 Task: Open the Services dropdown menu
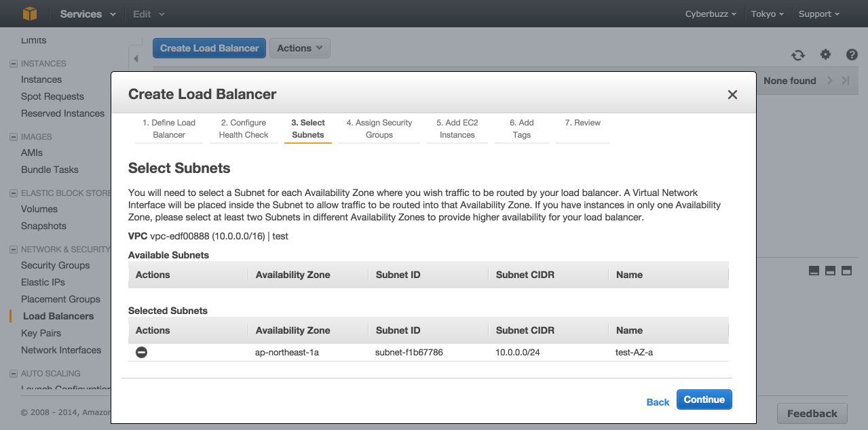(88, 14)
